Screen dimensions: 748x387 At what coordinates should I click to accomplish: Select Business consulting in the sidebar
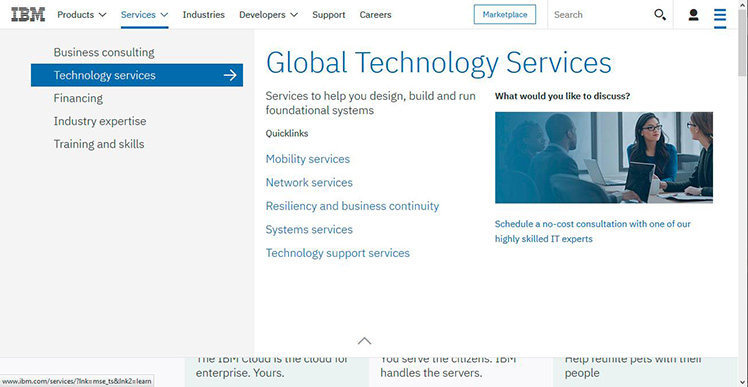click(x=104, y=52)
